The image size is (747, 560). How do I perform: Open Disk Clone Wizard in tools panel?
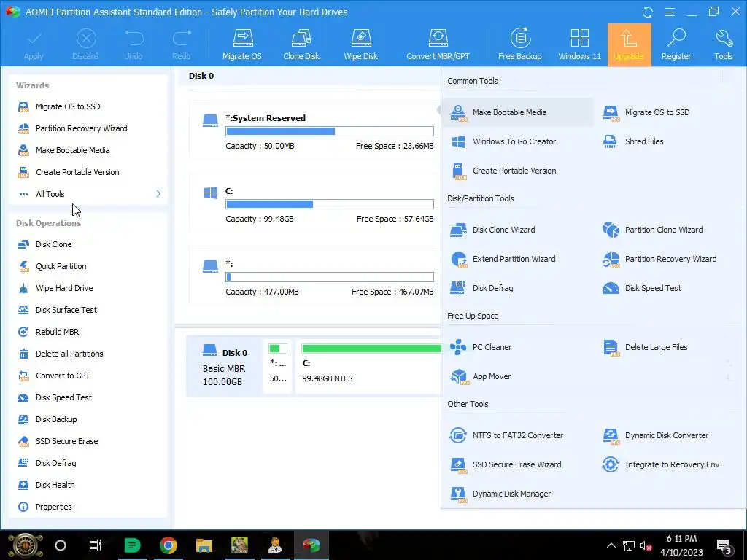tap(493, 230)
